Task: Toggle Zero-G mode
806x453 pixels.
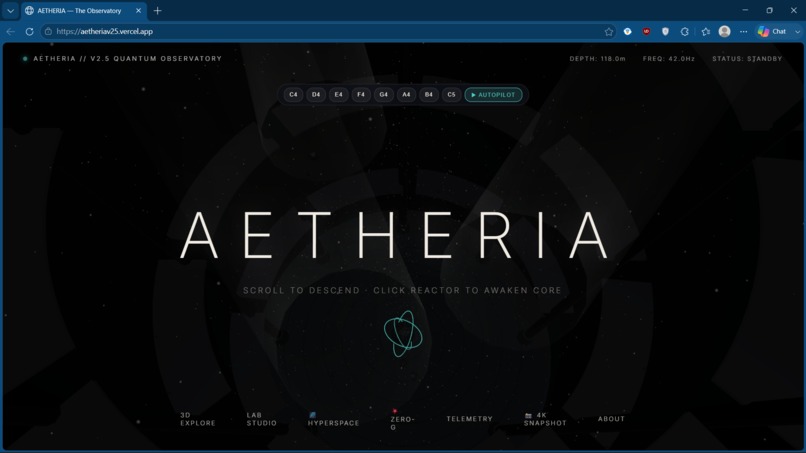Action: point(402,420)
